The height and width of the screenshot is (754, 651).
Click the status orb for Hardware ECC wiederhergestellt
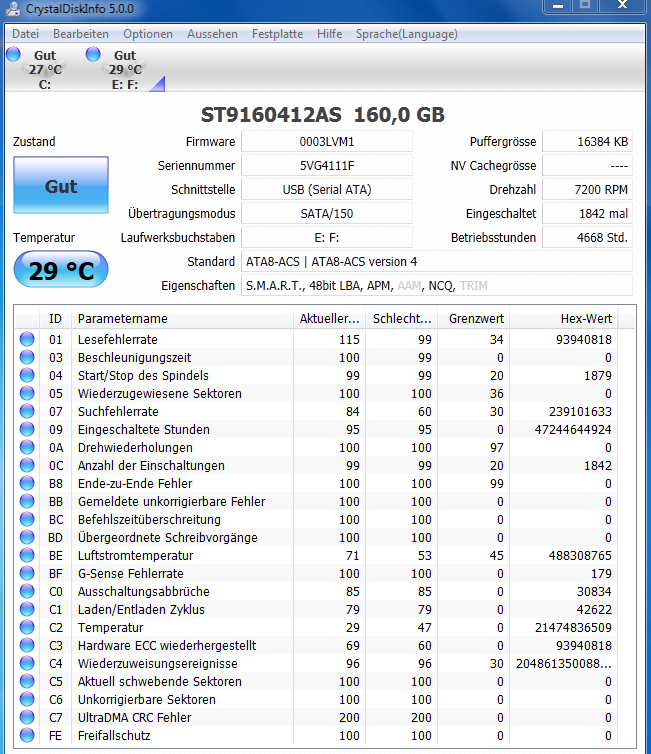pos(27,645)
